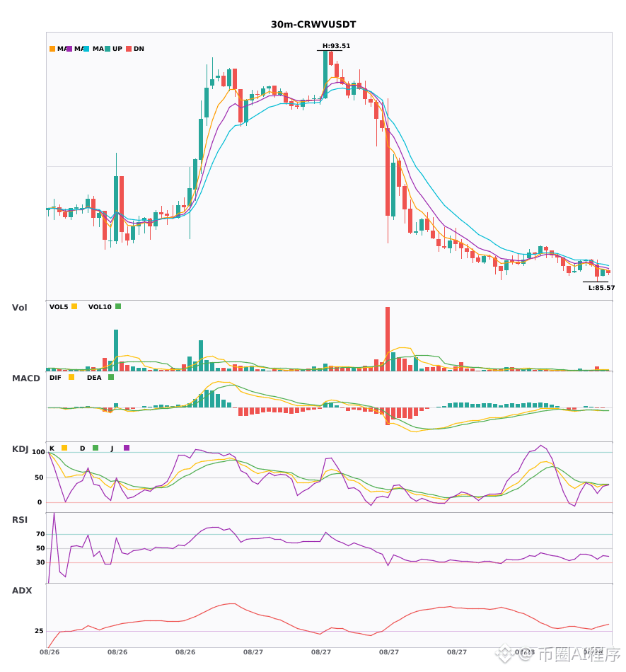Screen dimensions: 626x672
Task: Click the purple MA legend swatch
Action: pos(69,49)
